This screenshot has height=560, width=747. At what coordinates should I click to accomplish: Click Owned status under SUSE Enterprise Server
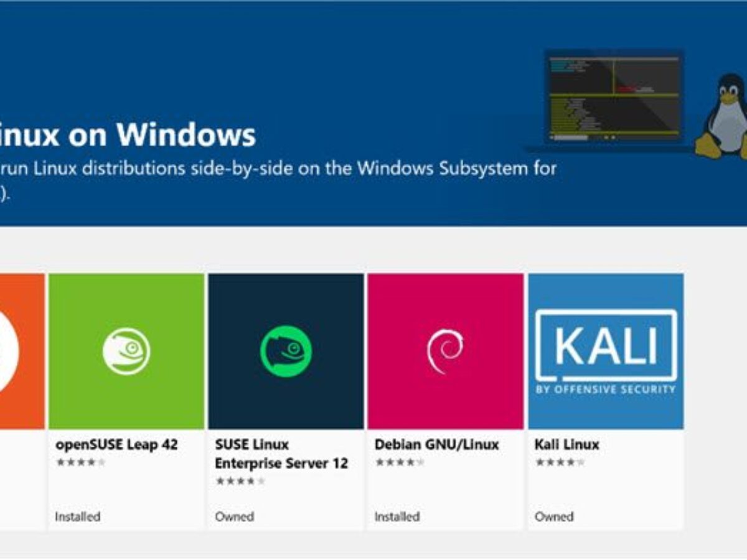[234, 516]
